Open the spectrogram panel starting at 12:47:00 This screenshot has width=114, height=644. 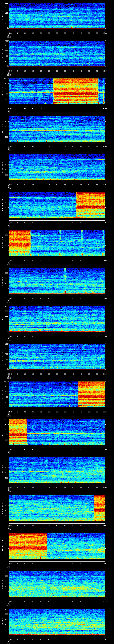click(57, 129)
